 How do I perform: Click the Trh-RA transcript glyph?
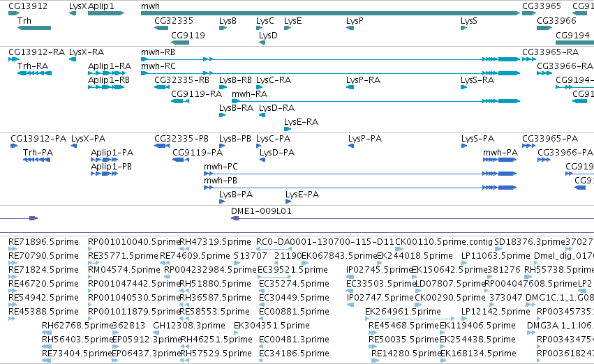click(34, 73)
